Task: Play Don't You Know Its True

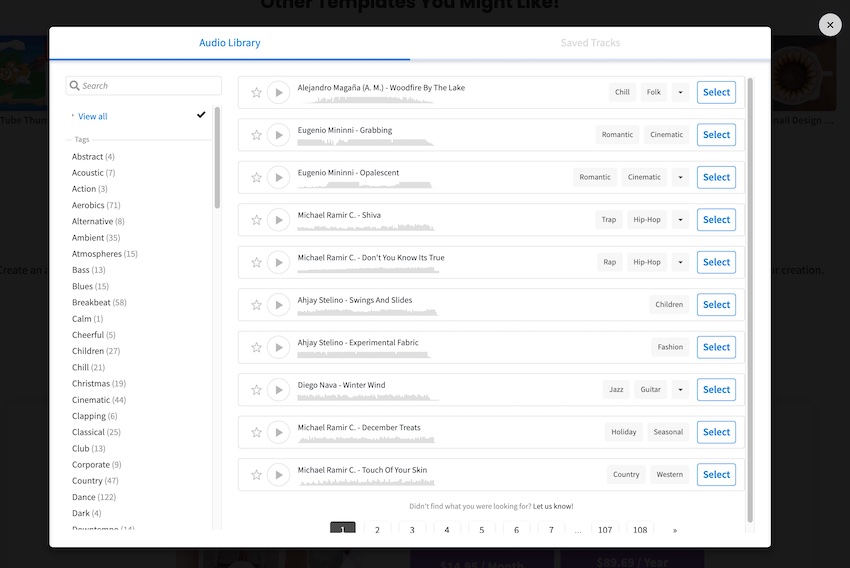Action: click(x=279, y=262)
